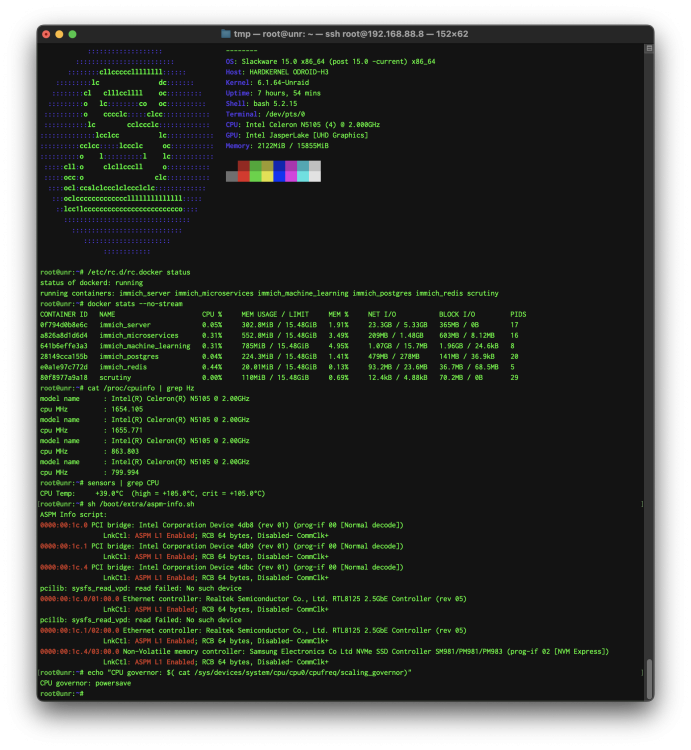Click the "Uptime: 7 hours, 54 mins" line
This screenshot has width=691, height=750.
(x=273, y=93)
